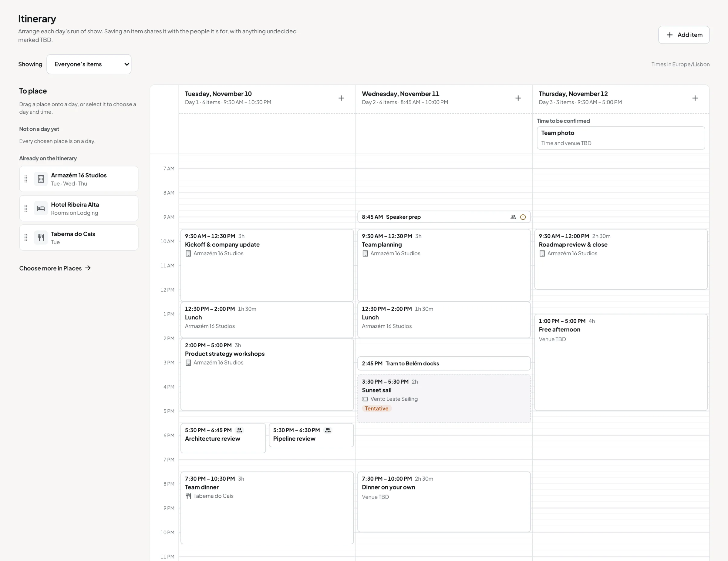
Task: Open Tuesday's Product strategy workshops item
Action: tap(267, 375)
